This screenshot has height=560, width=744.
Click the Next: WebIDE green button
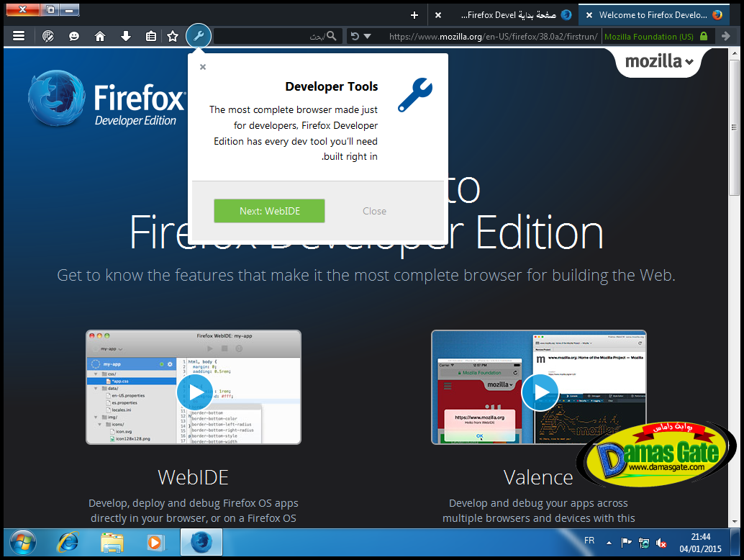pyautogui.click(x=270, y=211)
